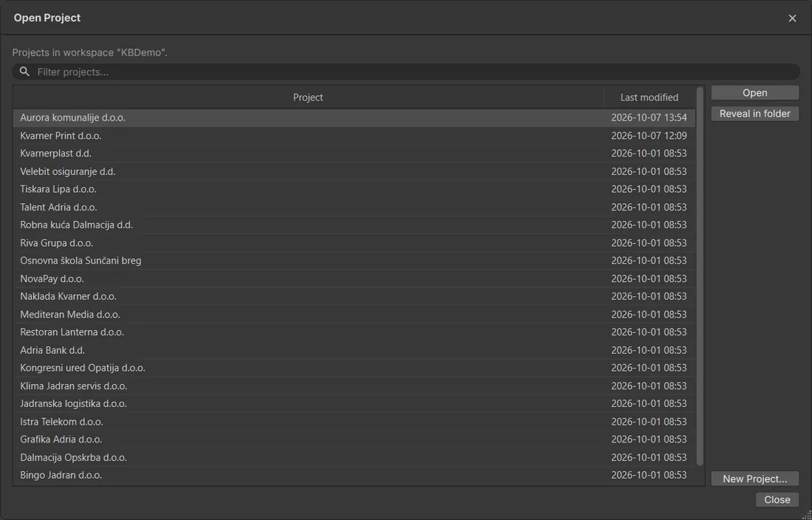Select Tiskara Lipa d.o.o. project
The image size is (812, 520).
point(354,189)
